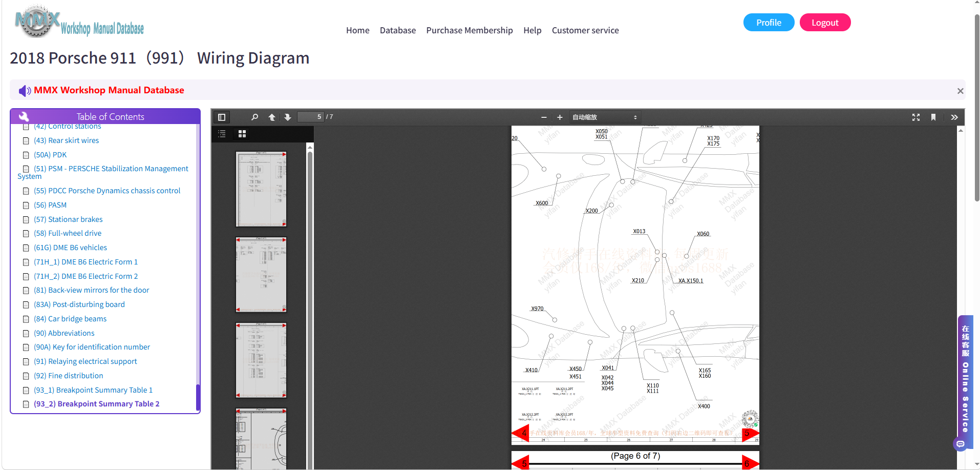Screen dimensions: 980x470
Task: Open PDF tools double-chevron menu
Action: pos(954,117)
